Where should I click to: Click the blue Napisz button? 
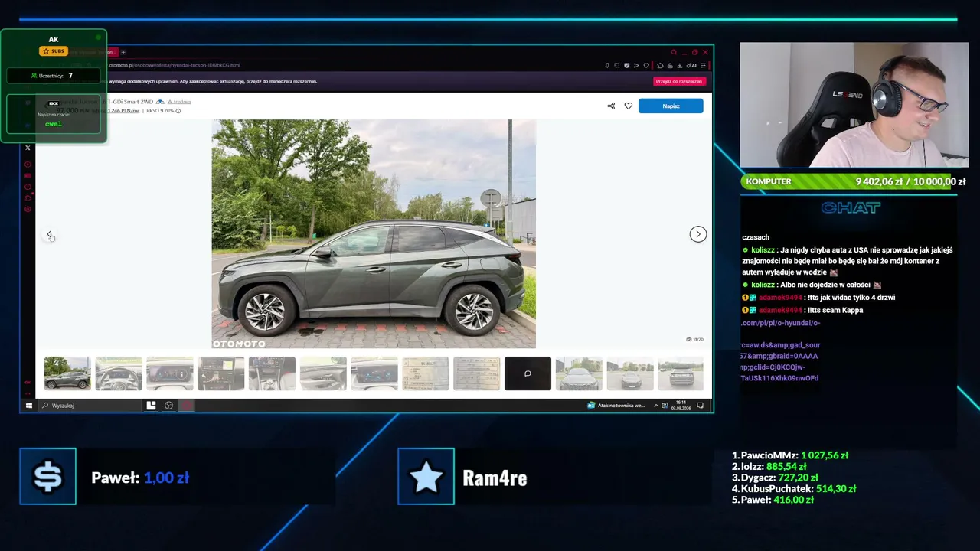[x=671, y=106]
